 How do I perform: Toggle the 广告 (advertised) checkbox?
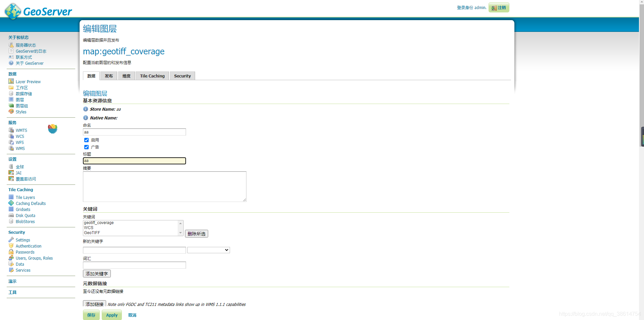point(86,147)
